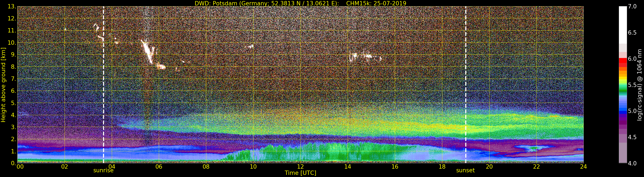This screenshot has width=644, height=177.
Task: Click the '11.' height axis tick label
Action: (12, 31)
